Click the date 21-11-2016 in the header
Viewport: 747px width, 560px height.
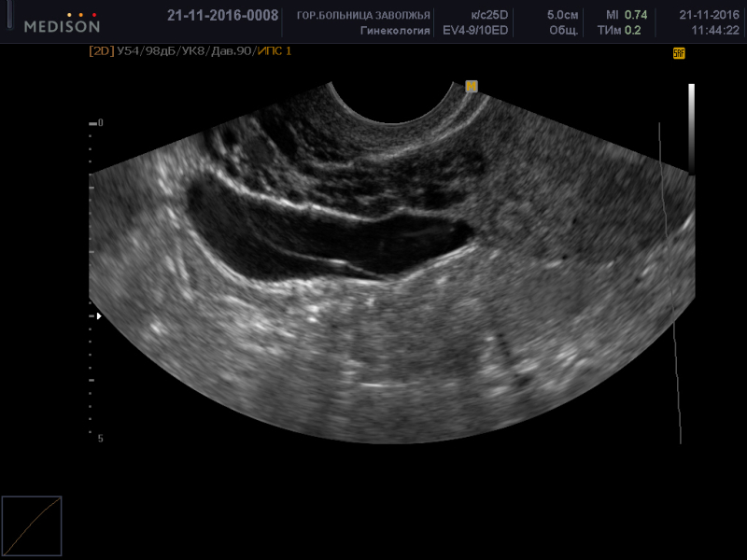[x=710, y=15]
